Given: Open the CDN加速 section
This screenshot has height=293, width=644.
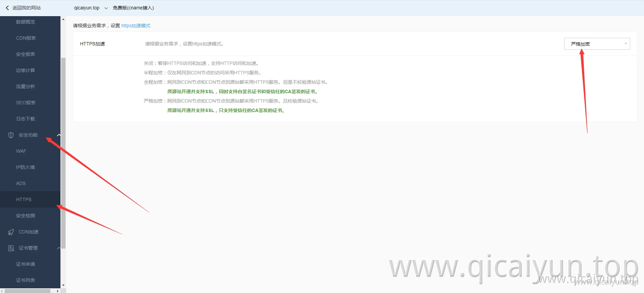Looking at the screenshot, I should 29,232.
